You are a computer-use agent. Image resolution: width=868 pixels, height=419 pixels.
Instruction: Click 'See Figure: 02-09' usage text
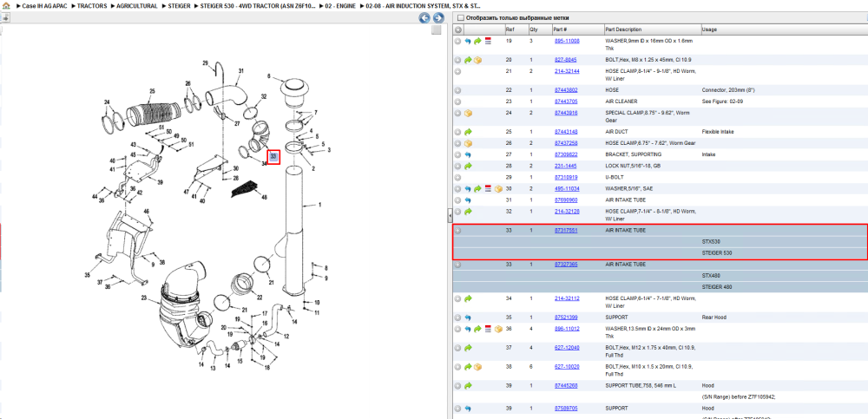(724, 101)
